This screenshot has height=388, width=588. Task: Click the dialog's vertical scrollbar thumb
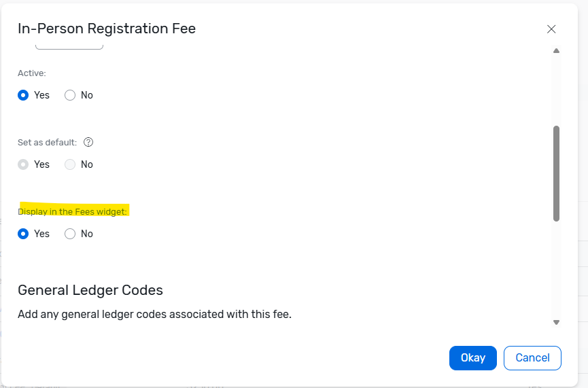coord(556,173)
